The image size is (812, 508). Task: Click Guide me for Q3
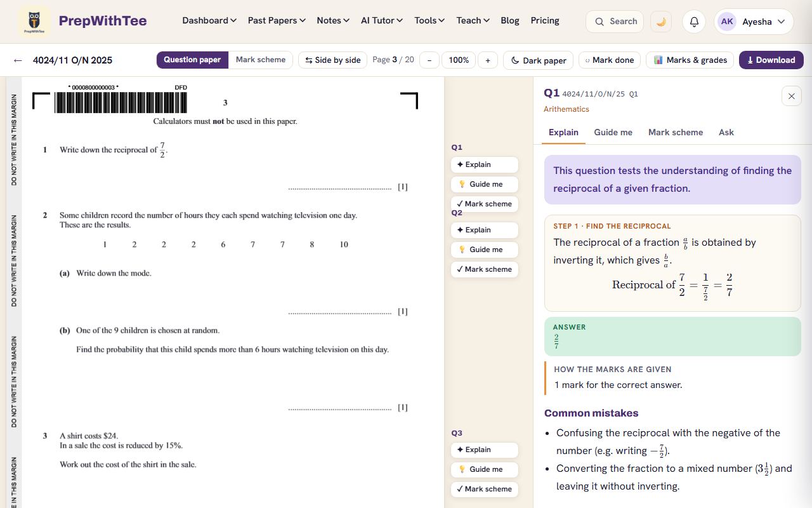tap(485, 469)
